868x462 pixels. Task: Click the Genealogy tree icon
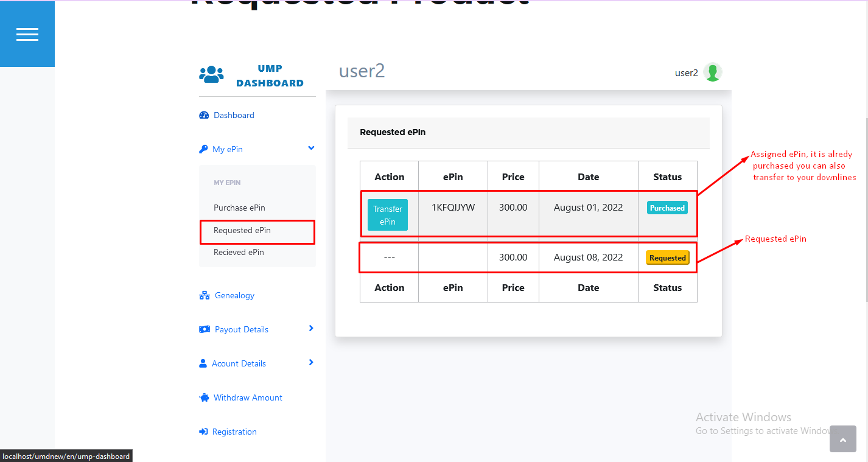(x=205, y=296)
